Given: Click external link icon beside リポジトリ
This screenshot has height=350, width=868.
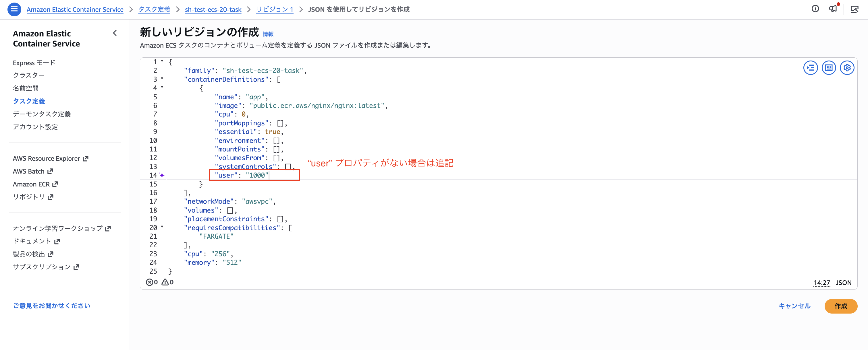Looking at the screenshot, I should point(51,197).
